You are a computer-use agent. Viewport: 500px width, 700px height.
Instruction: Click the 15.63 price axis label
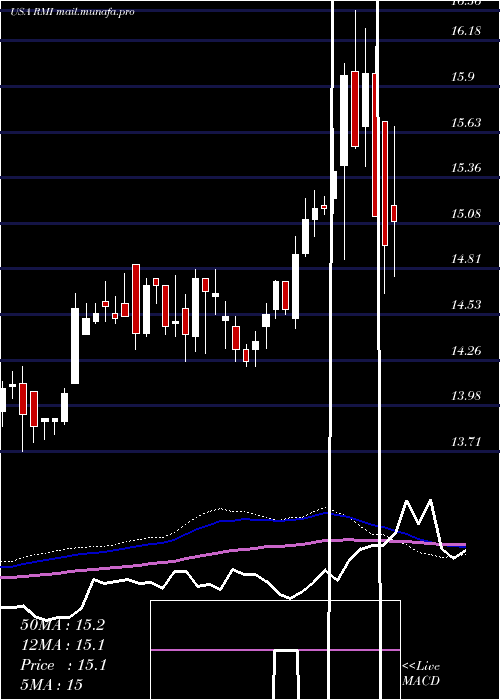click(x=466, y=122)
